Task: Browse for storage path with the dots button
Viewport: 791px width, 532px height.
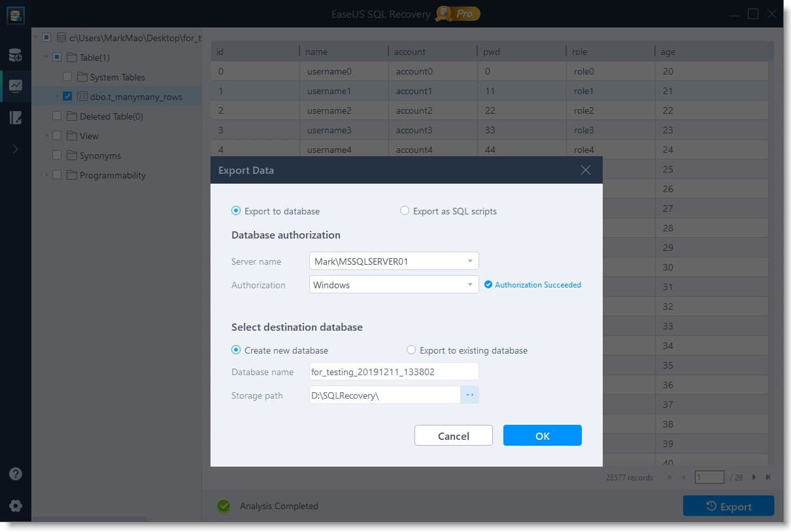Action: click(x=469, y=395)
